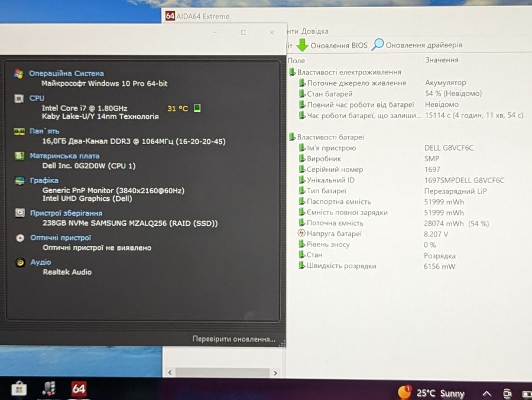This screenshot has width=532, height=400.
Task: Select the Пам'ять heading link
Action: 44,131
